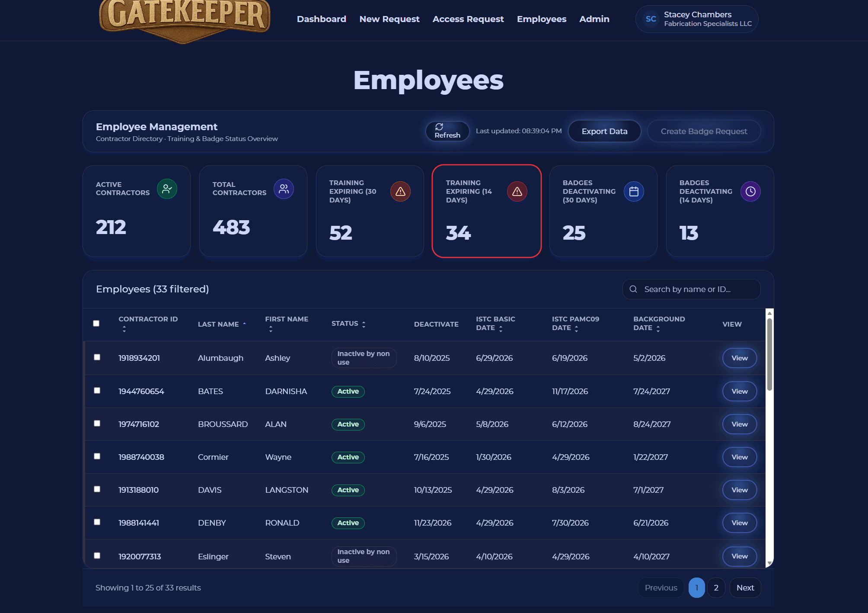The width and height of the screenshot is (868, 613).
Task: Click the Export Data button
Action: (x=604, y=131)
